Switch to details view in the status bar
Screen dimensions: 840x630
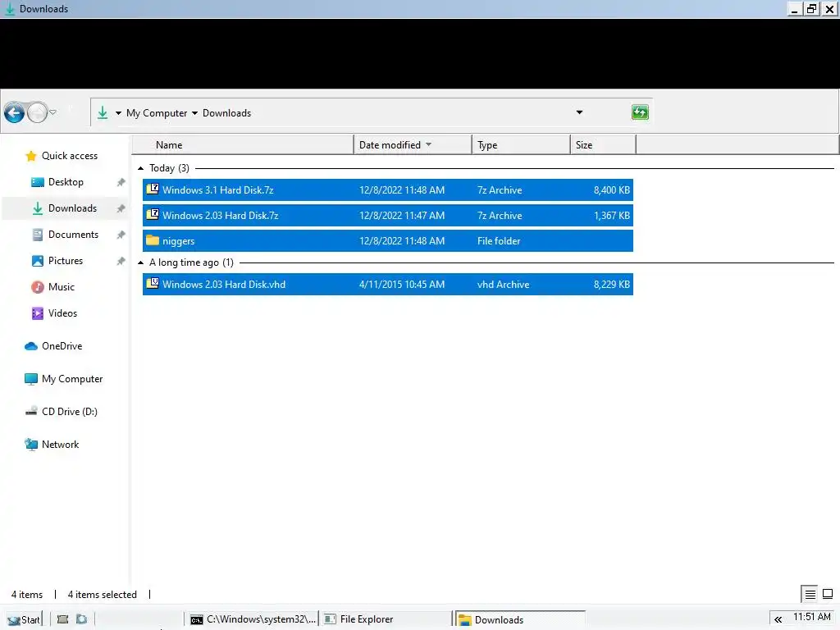pos(810,594)
